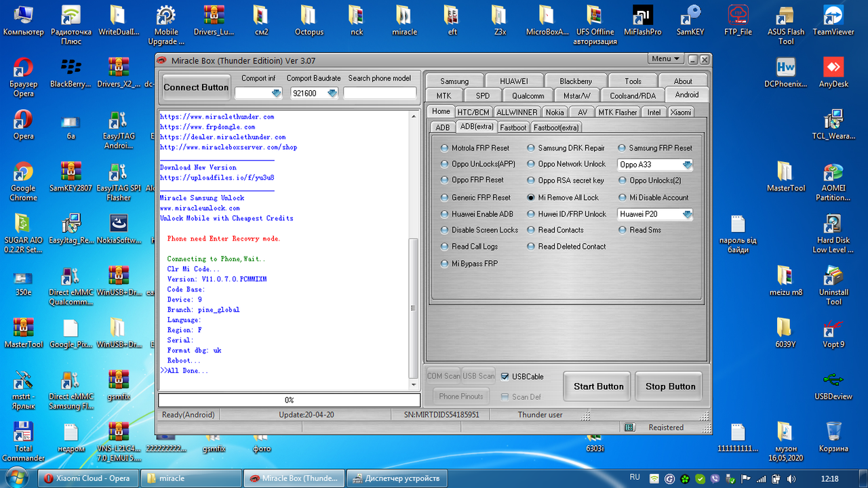Image resolution: width=868 pixels, height=488 pixels.
Task: Click the Start Button
Action: point(598,386)
